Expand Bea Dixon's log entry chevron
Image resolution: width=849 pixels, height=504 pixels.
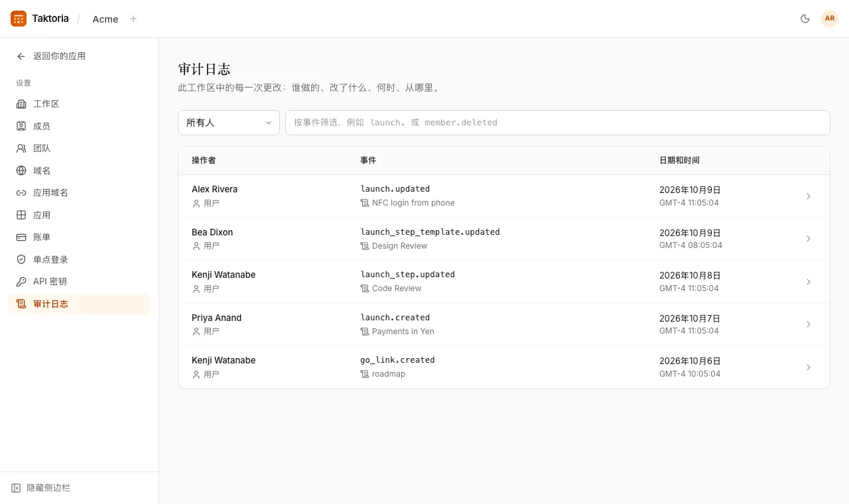[x=808, y=239]
